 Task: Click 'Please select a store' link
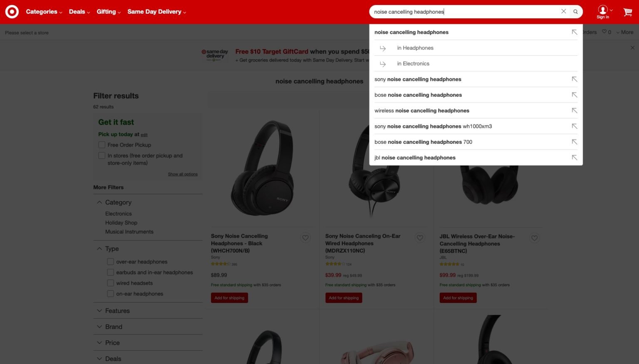[27, 33]
